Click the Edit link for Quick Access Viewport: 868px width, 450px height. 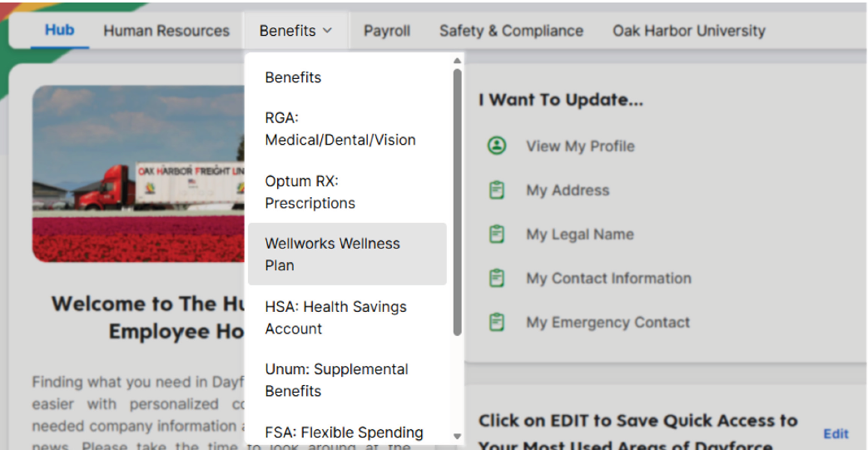point(836,433)
